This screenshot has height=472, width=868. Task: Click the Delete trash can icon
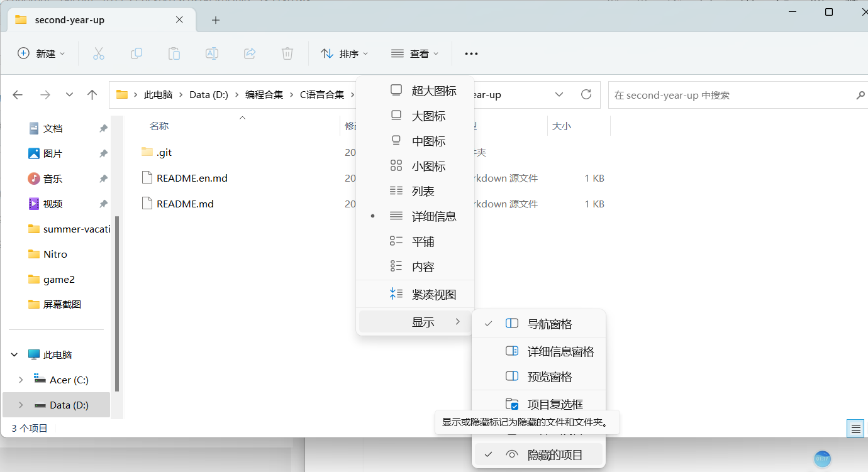[287, 53]
